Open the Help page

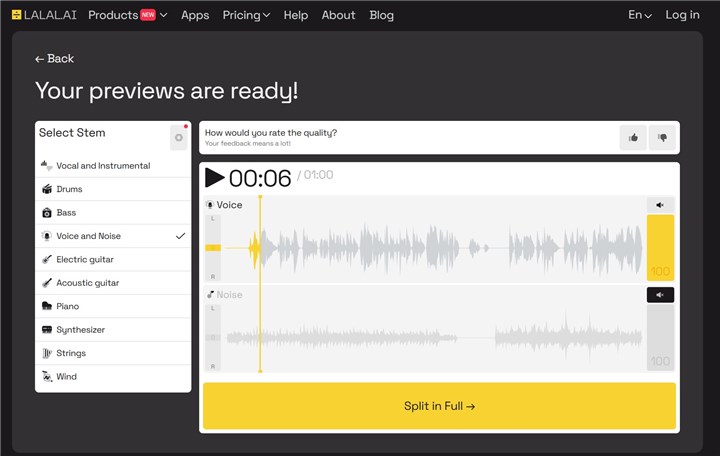[296, 15]
